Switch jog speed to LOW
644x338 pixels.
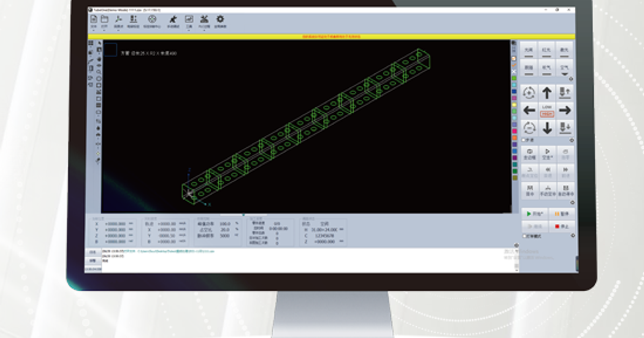point(547,107)
